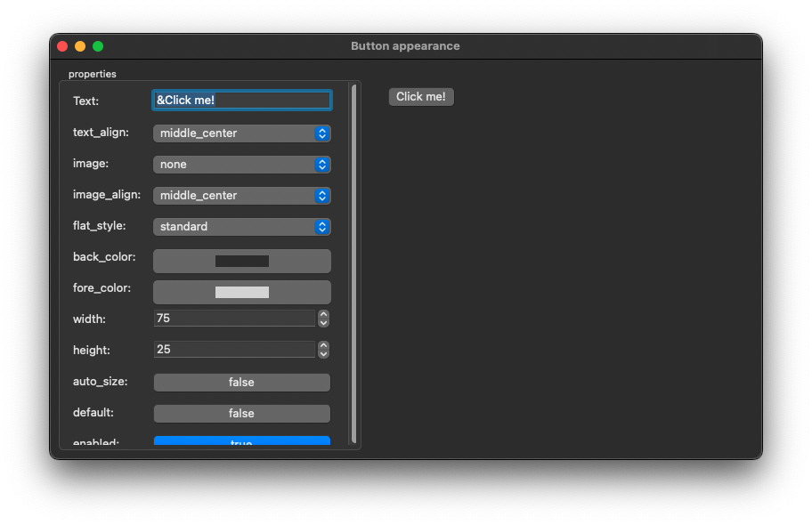Toggle the default false button
This screenshot has height=525, width=812.
pos(241,414)
